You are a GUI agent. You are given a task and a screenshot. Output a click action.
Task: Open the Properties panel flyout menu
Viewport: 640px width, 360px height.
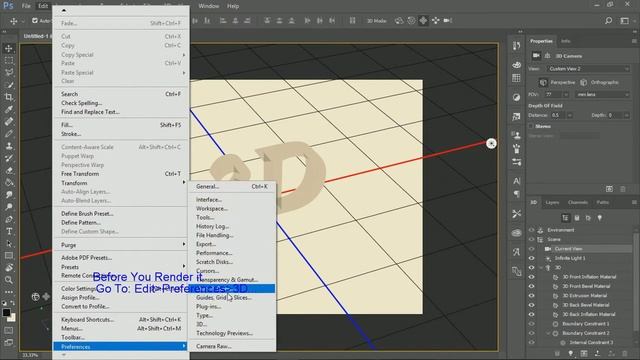pos(634,41)
